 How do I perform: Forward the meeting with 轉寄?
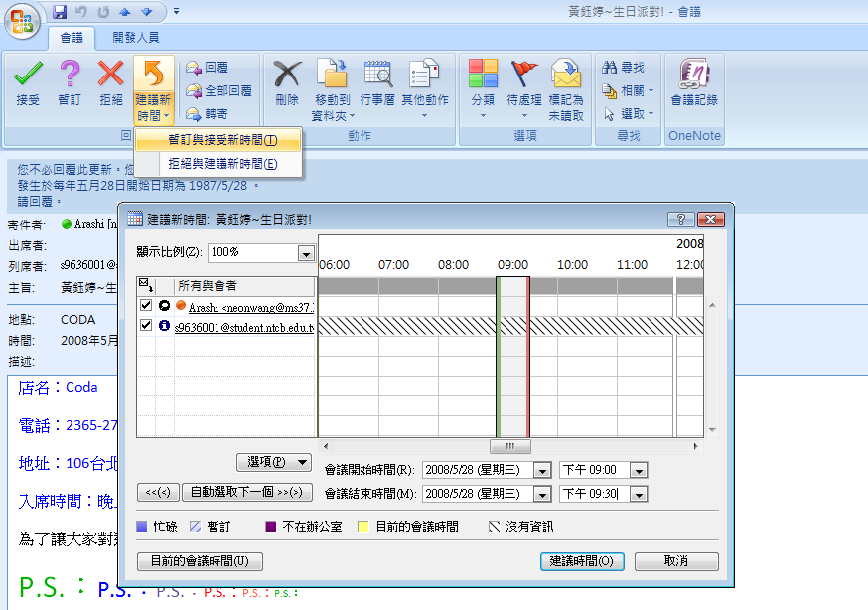(207, 114)
